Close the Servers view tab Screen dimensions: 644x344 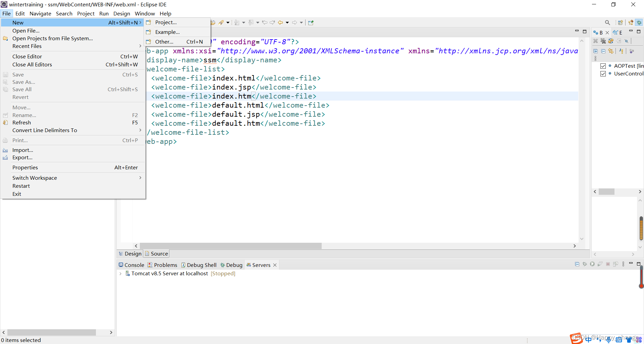(275, 265)
